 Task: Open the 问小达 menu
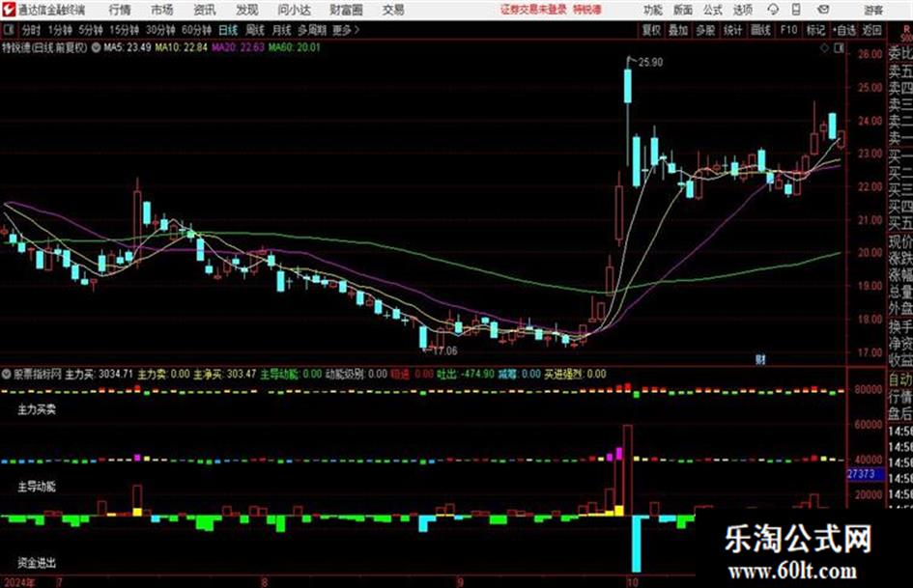click(x=294, y=10)
